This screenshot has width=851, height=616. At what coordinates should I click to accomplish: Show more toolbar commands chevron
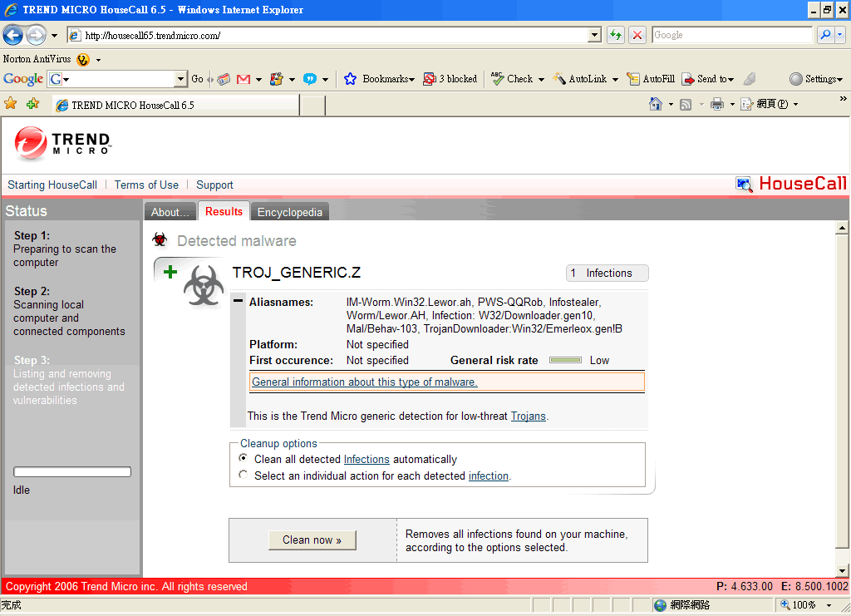point(843,98)
